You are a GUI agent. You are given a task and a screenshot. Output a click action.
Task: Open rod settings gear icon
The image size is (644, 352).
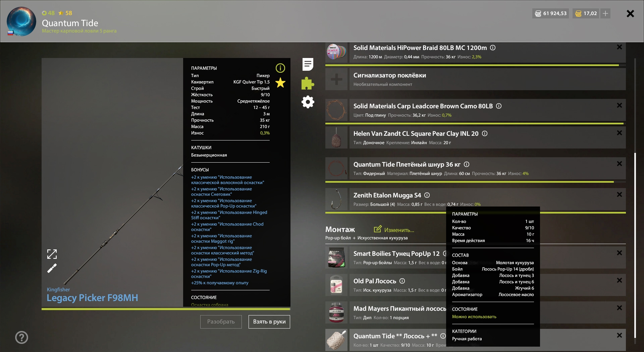click(308, 102)
